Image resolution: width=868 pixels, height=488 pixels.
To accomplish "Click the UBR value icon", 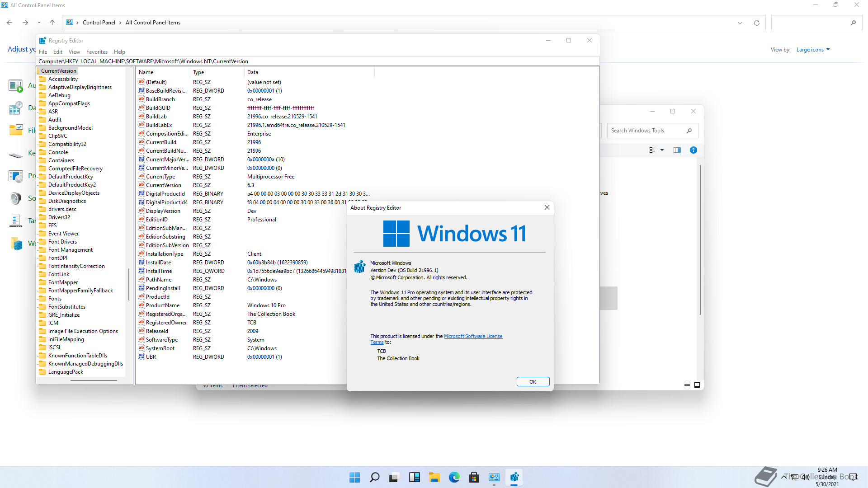I will 142,357.
